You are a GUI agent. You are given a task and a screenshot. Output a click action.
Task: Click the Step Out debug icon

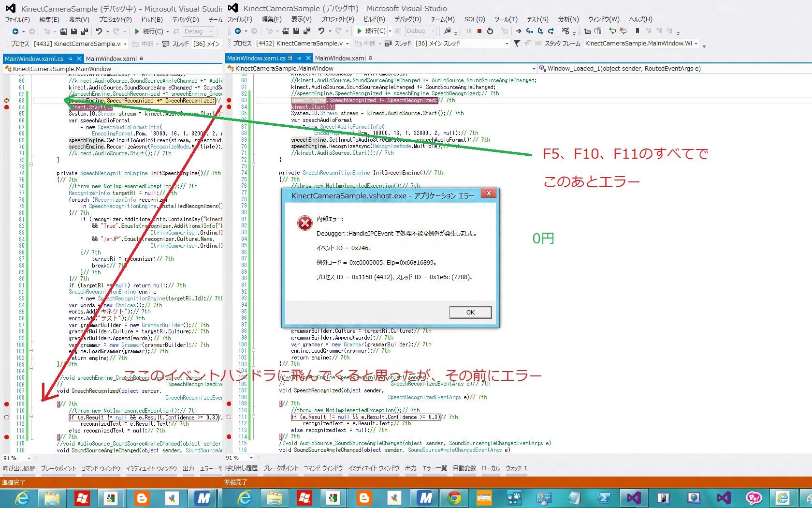click(551, 31)
